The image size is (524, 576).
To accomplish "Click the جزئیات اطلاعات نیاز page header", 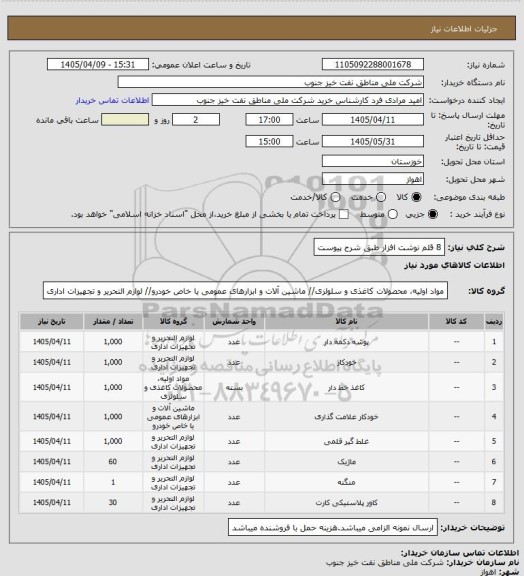I will (464, 29).
